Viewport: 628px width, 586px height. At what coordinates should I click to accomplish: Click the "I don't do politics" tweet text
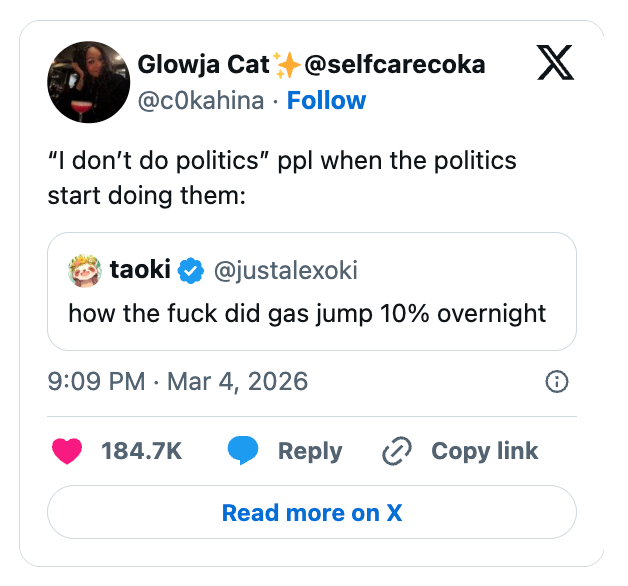tap(281, 177)
